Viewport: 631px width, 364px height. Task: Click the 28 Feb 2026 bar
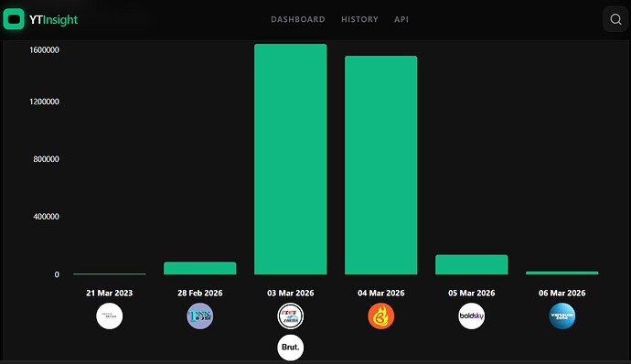tap(200, 268)
